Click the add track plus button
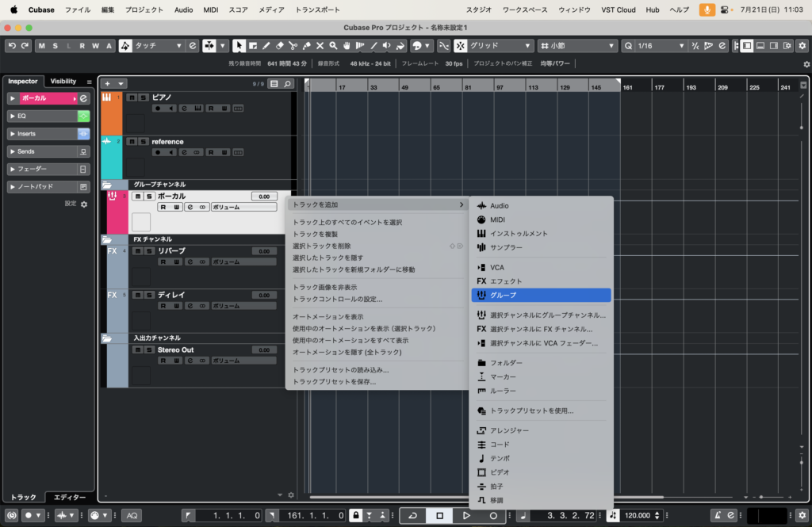812x527 pixels. [108, 83]
